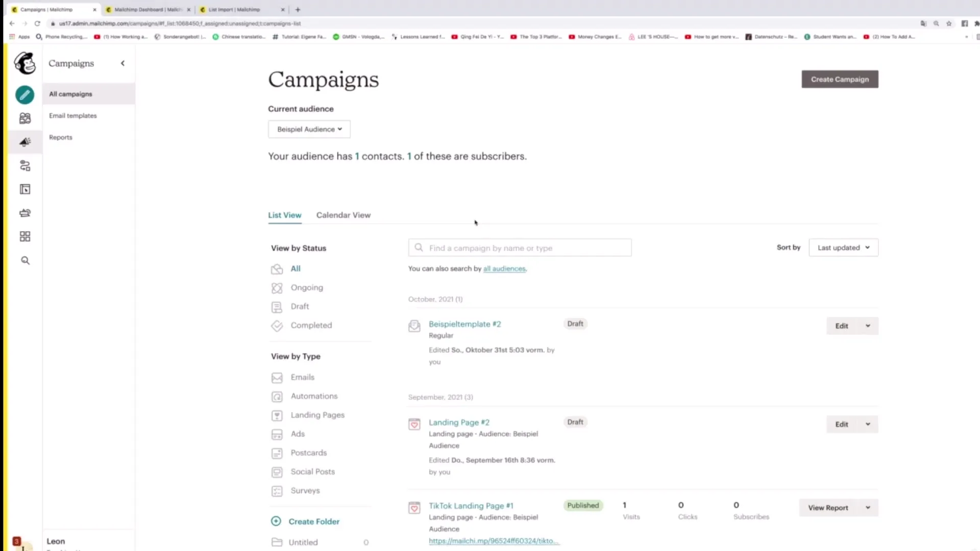The height and width of the screenshot is (551, 980).
Task: Select Completed status filter
Action: click(311, 325)
